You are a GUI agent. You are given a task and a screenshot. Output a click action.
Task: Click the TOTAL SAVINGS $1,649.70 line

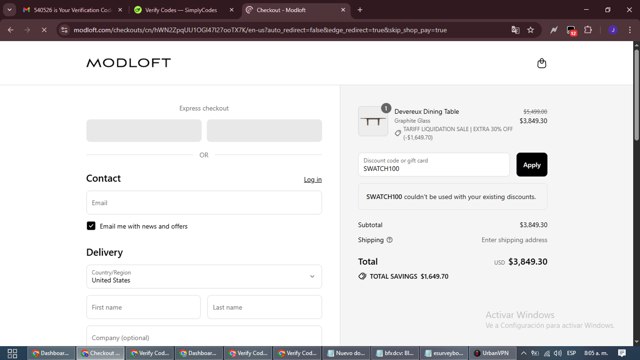(403, 276)
